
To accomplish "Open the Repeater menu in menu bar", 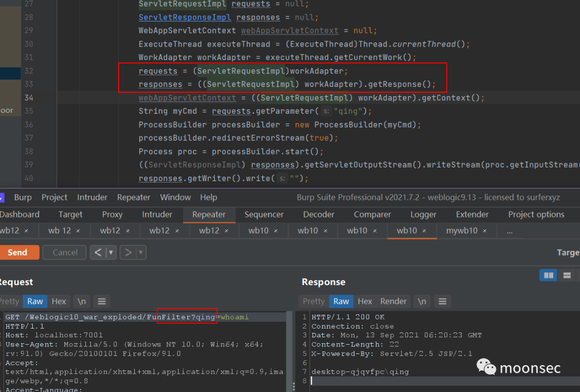I will tap(134, 198).
